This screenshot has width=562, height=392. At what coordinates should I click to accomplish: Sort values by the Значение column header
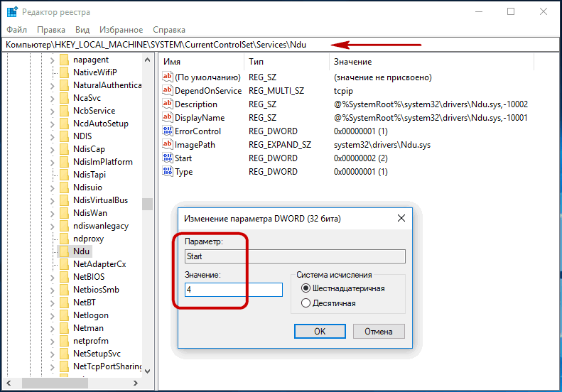431,62
